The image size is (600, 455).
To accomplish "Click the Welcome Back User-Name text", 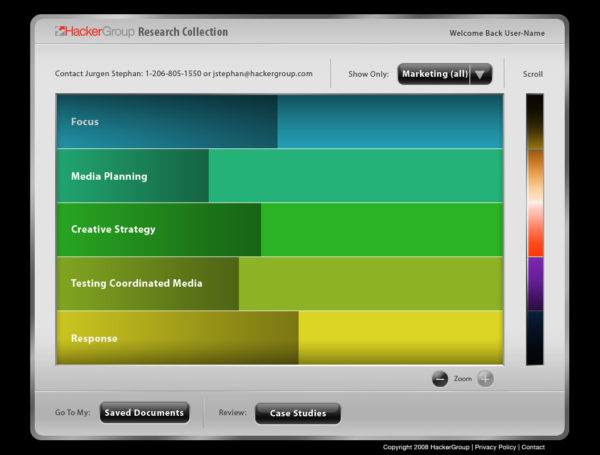I will (x=497, y=33).
